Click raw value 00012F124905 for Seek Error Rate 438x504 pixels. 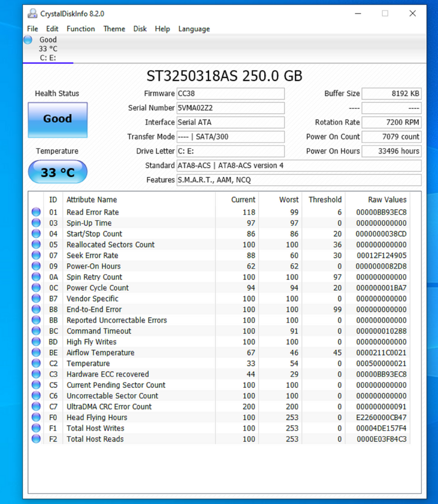coord(382,255)
